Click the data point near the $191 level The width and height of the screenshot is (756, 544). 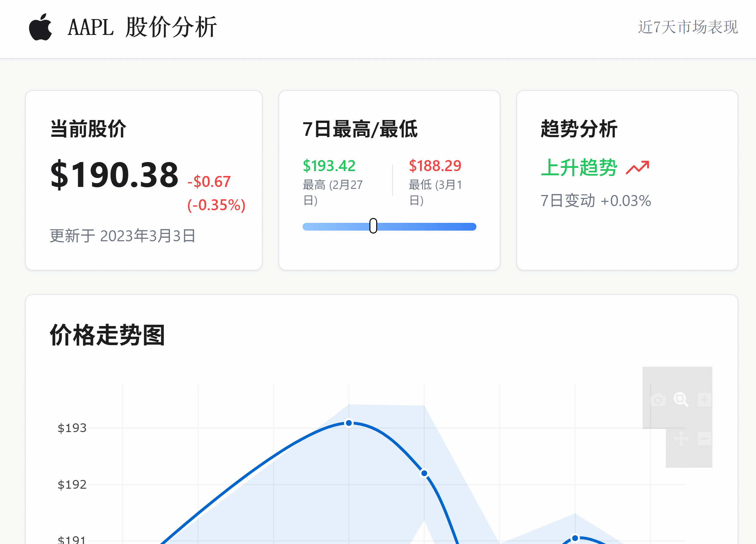575,538
